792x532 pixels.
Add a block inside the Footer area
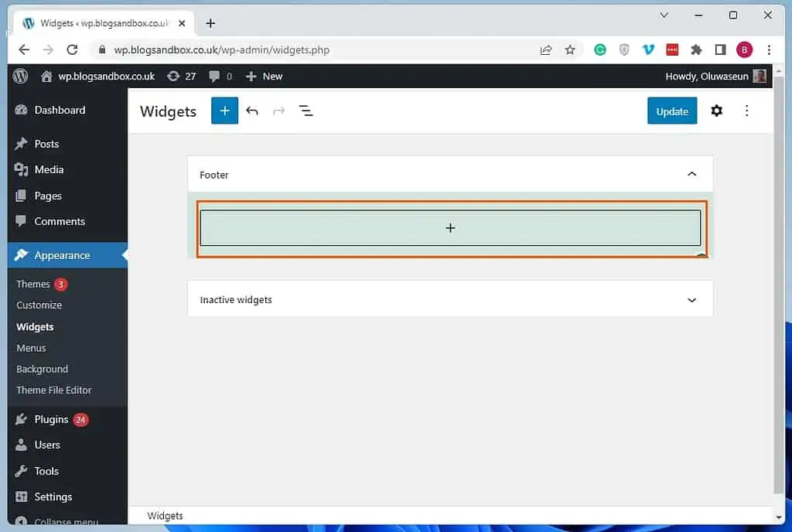click(450, 228)
